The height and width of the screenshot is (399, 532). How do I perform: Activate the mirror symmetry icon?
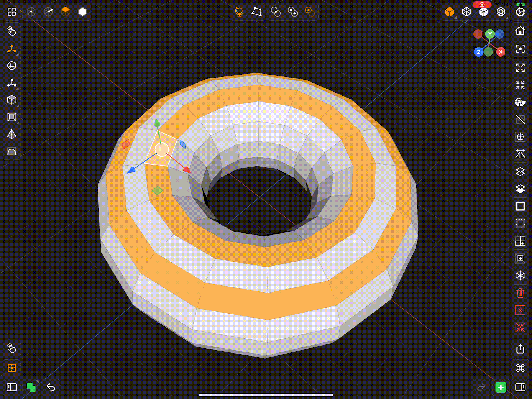[x=520, y=154]
